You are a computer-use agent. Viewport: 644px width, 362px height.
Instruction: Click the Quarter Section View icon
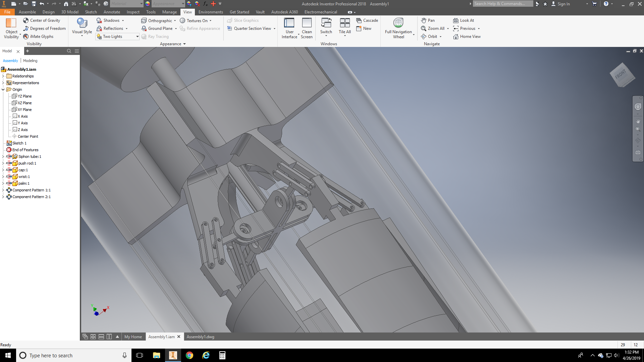click(230, 28)
